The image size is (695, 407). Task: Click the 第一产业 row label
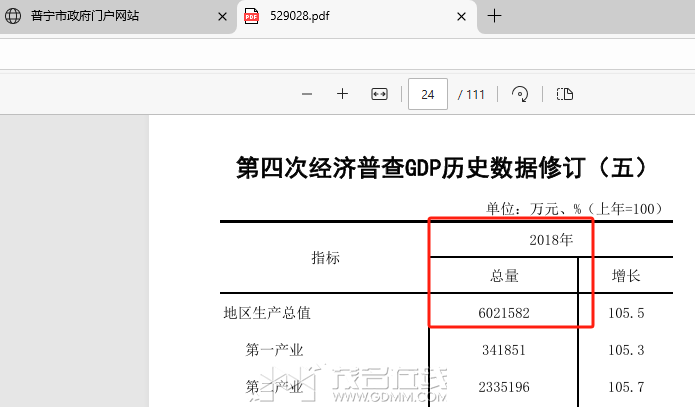point(274,350)
